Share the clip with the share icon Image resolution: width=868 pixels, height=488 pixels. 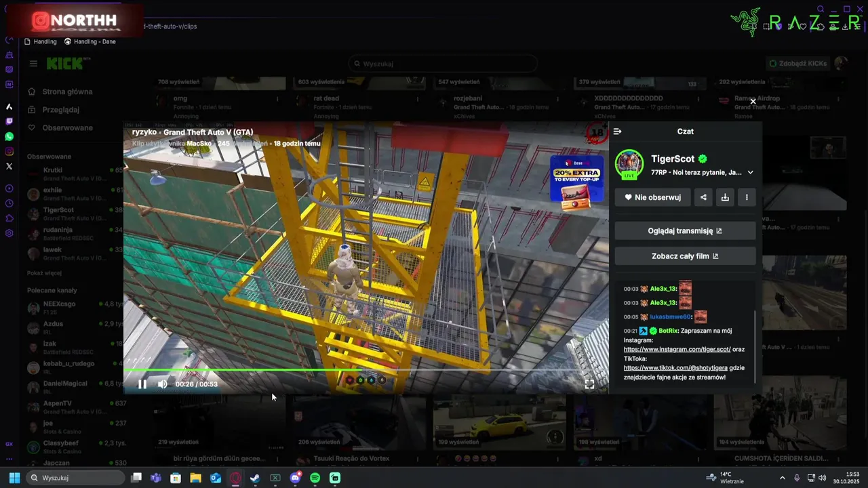(x=703, y=197)
